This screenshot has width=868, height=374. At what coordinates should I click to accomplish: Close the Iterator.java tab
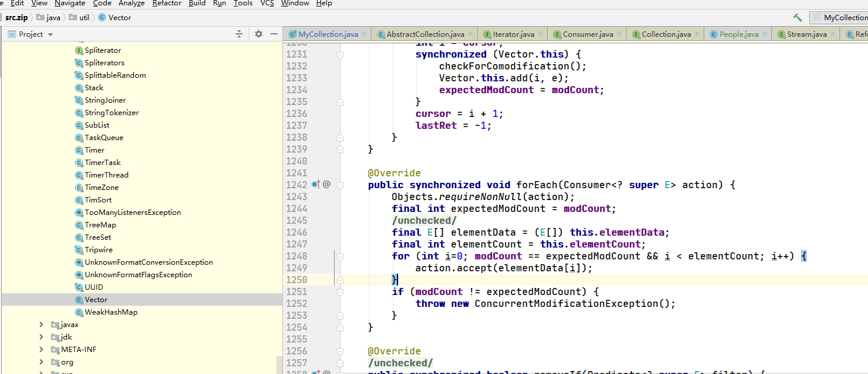[x=540, y=34]
